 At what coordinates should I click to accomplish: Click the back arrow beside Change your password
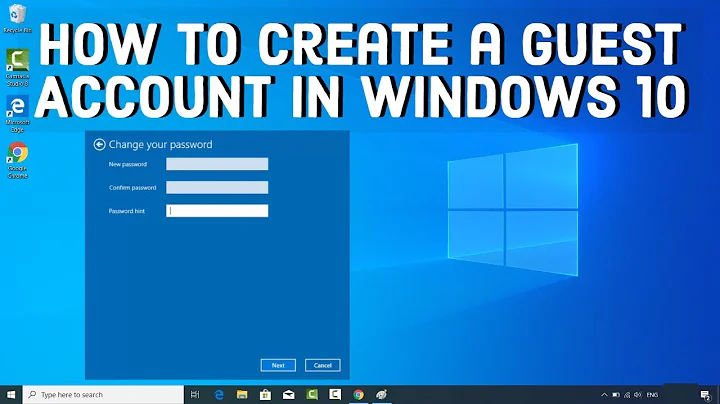pyautogui.click(x=99, y=145)
